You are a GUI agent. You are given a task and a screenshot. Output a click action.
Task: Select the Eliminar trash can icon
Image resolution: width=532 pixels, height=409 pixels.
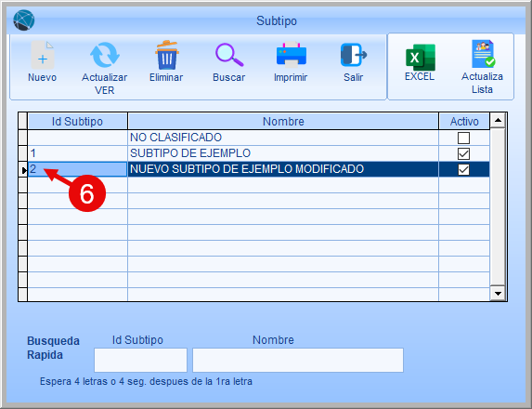[x=166, y=55]
